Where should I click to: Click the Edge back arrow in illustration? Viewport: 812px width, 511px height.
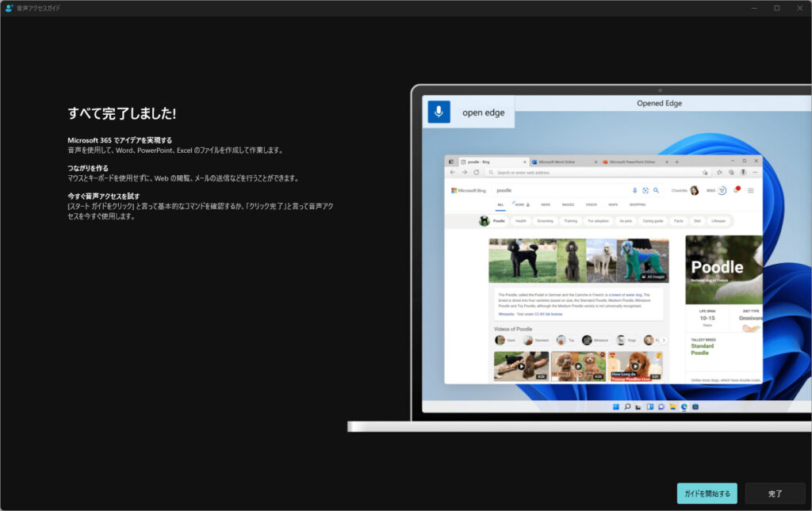(453, 172)
